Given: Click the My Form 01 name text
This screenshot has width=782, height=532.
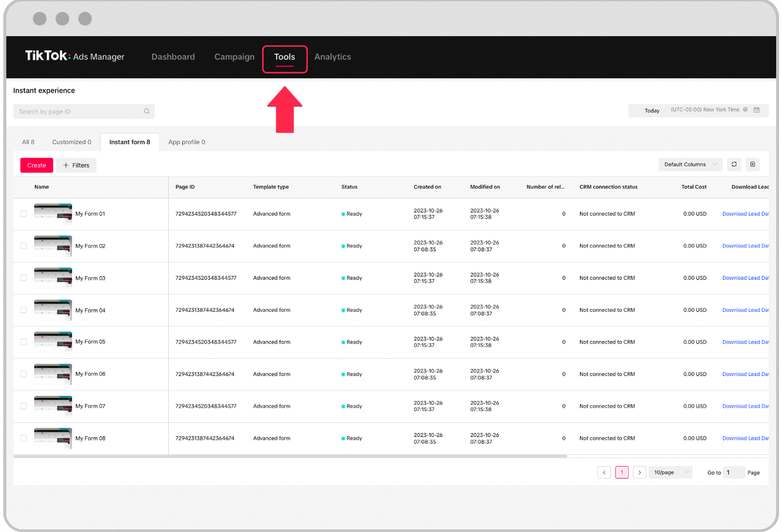Looking at the screenshot, I should pos(91,214).
